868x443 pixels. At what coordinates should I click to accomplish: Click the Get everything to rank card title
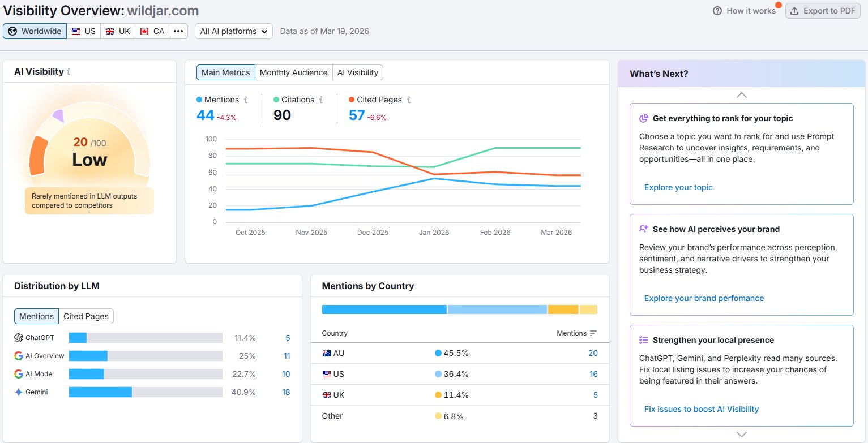(722, 118)
